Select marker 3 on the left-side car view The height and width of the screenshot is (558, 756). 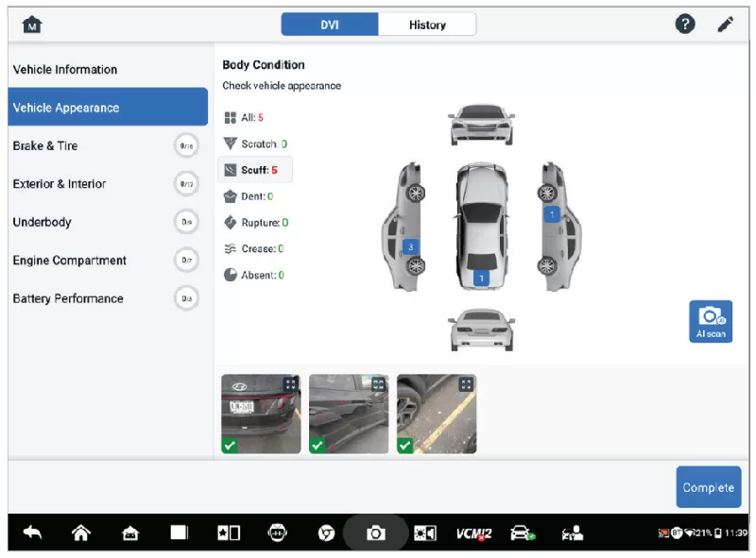[x=410, y=246]
